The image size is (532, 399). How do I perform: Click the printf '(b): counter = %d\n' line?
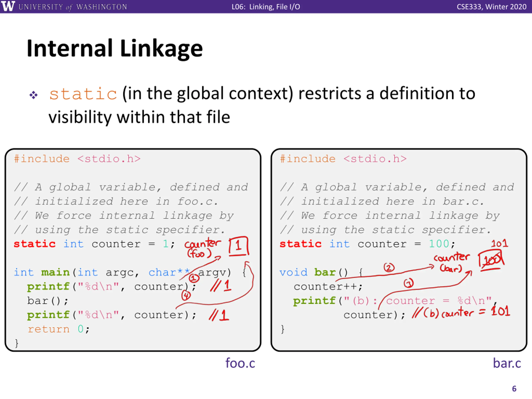click(395, 301)
